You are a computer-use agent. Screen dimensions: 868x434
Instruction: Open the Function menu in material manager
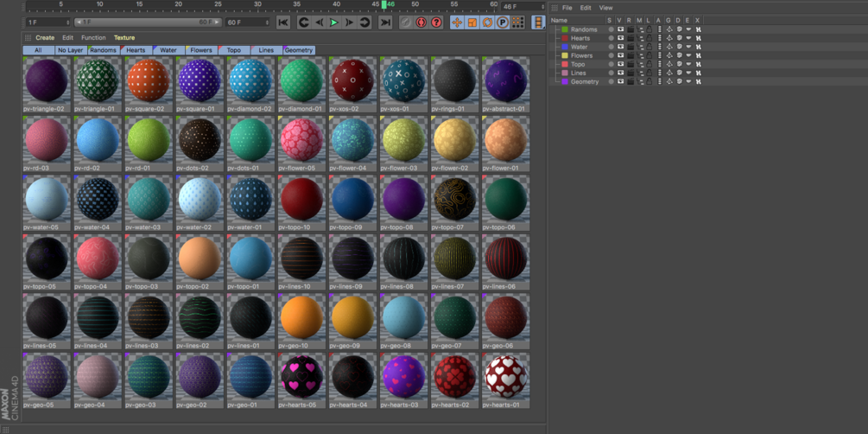click(93, 38)
